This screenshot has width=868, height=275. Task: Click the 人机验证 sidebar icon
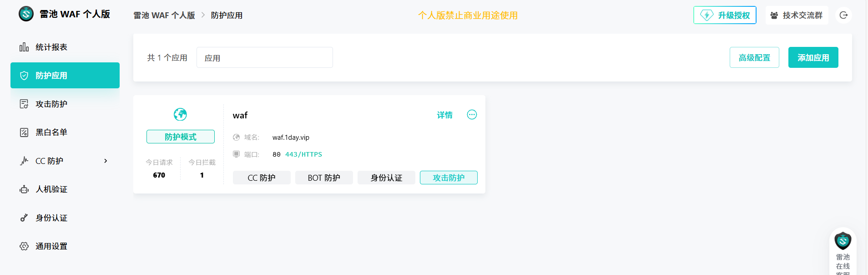[x=24, y=189]
